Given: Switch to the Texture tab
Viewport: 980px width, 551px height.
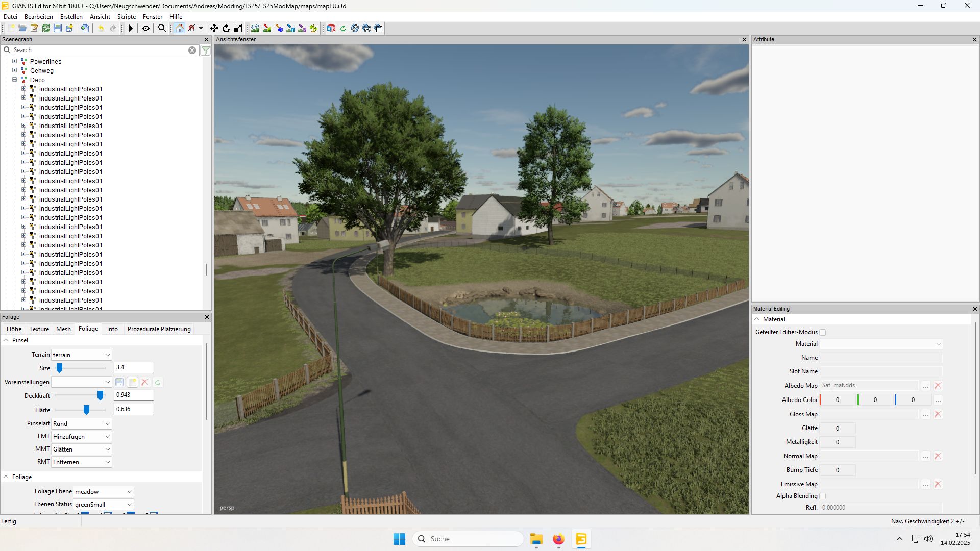Looking at the screenshot, I should [x=39, y=329].
